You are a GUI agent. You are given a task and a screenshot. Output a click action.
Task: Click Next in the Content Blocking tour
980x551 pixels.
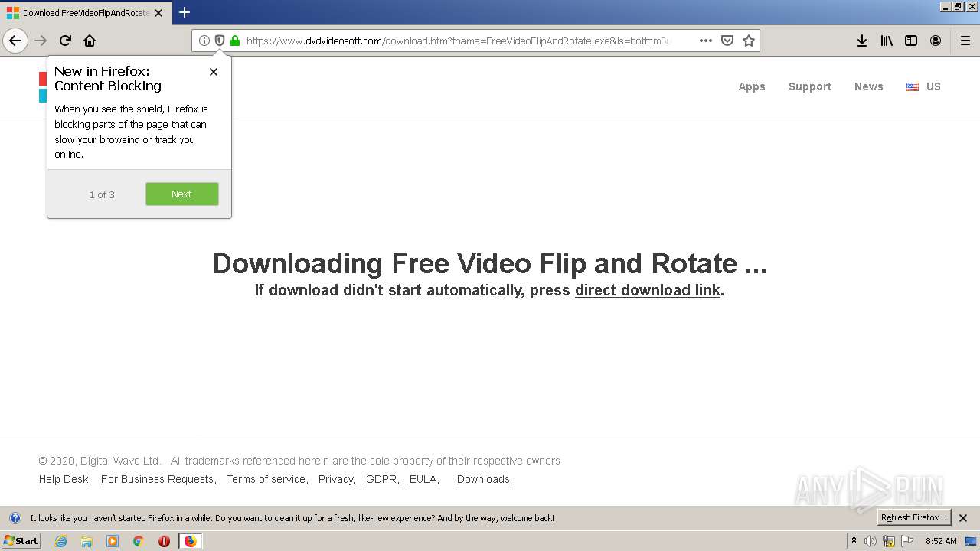coord(182,194)
